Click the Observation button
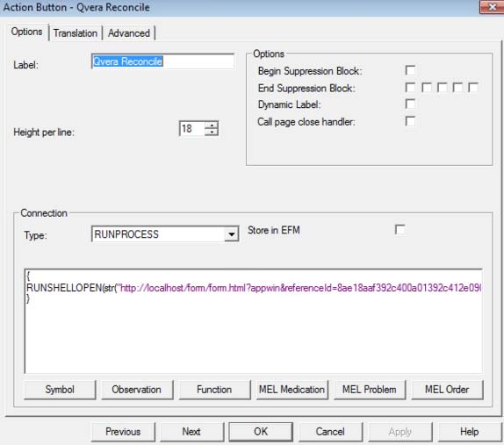The width and height of the screenshot is (504, 445). click(x=137, y=390)
